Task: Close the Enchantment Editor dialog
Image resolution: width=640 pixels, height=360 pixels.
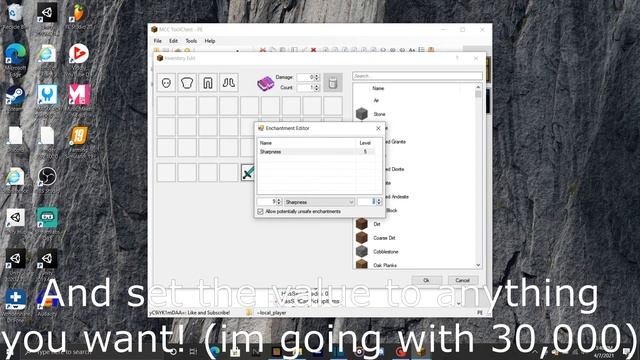Action: coord(378,128)
